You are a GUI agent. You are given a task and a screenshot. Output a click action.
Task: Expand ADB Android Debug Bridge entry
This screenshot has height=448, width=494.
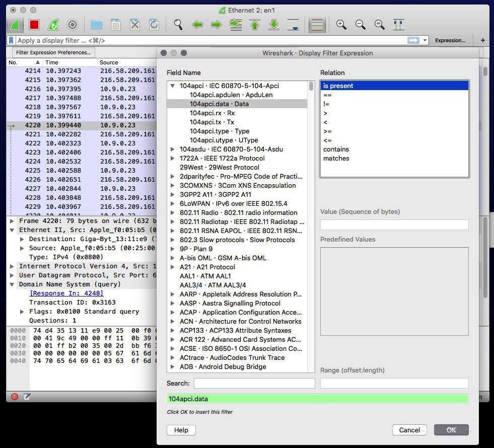click(172, 367)
